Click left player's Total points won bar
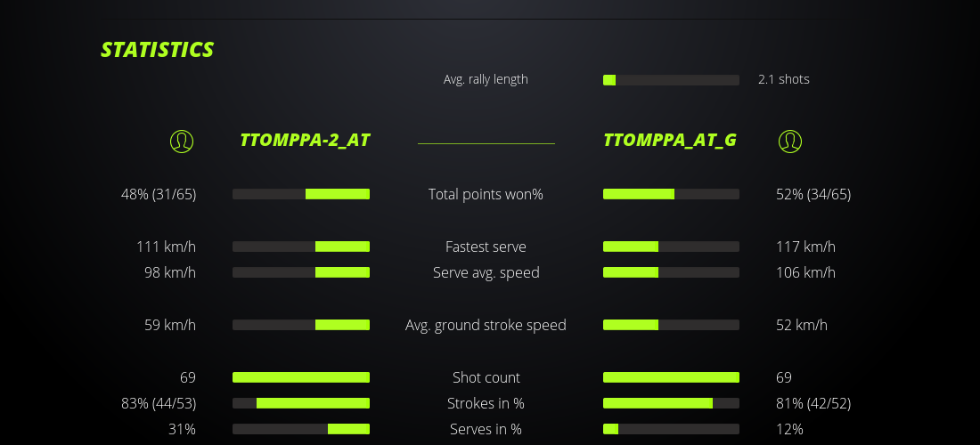Image resolution: width=980 pixels, height=445 pixels. (301, 194)
